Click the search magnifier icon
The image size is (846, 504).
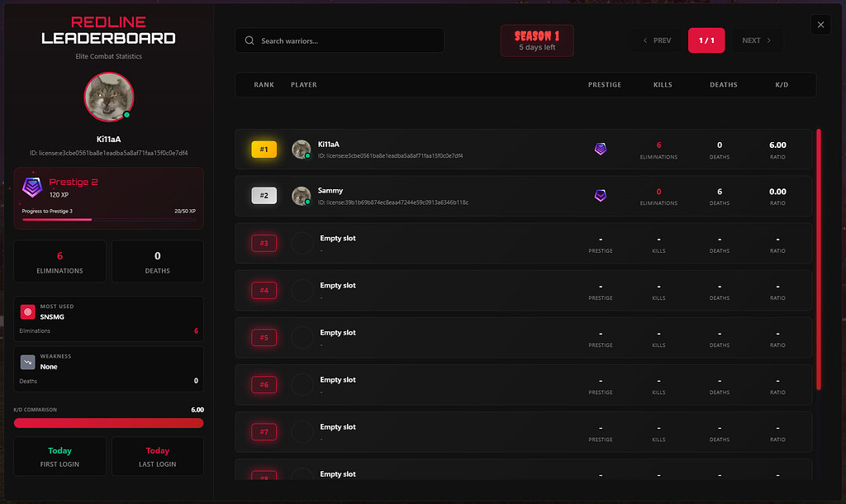250,40
